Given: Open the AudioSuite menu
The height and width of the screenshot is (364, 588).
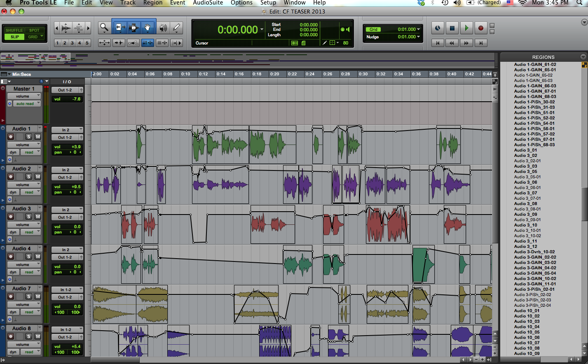Looking at the screenshot, I should pos(208,3).
